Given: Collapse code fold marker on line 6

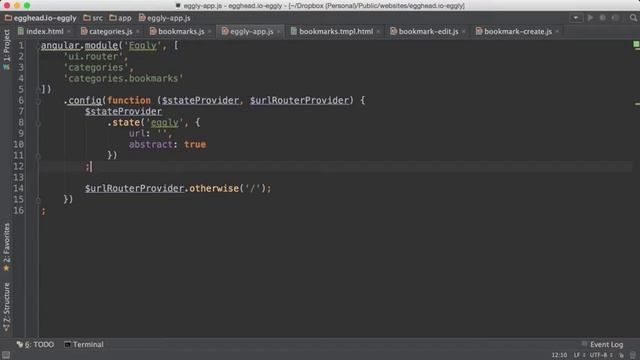Looking at the screenshot, I should click(38, 100).
